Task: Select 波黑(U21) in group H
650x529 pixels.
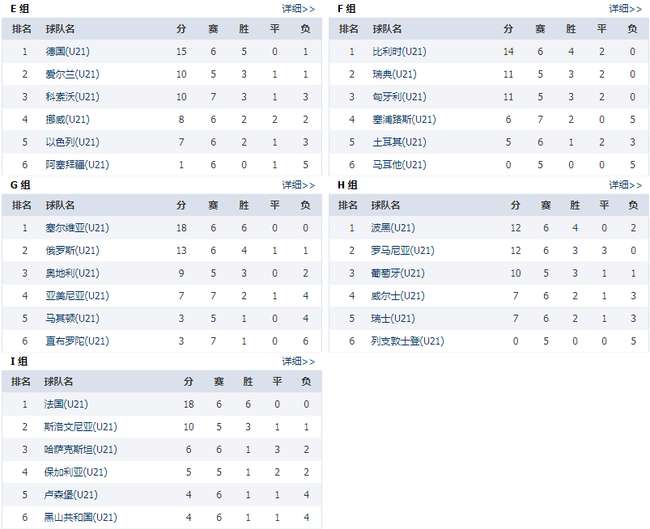Action: point(393,228)
